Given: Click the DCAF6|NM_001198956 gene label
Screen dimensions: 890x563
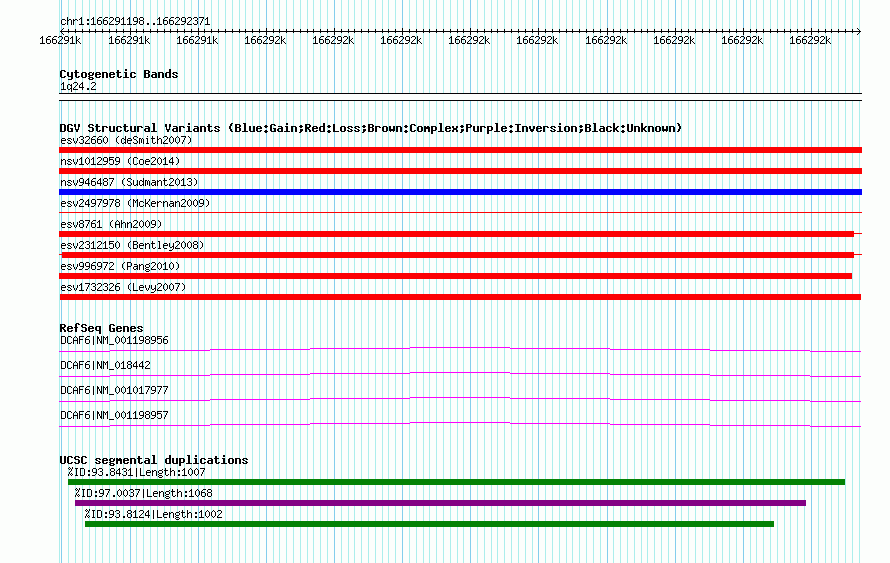Looking at the screenshot, I should 114,341.
